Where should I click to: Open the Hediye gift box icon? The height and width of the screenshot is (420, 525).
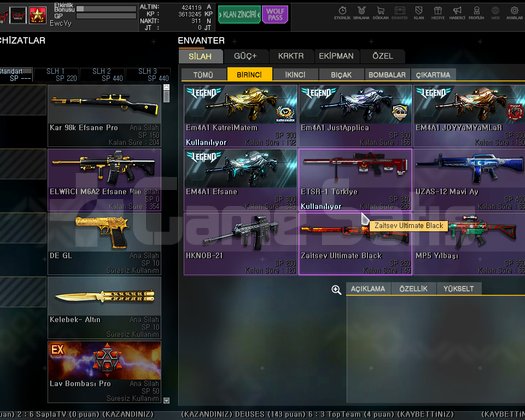[x=438, y=13]
